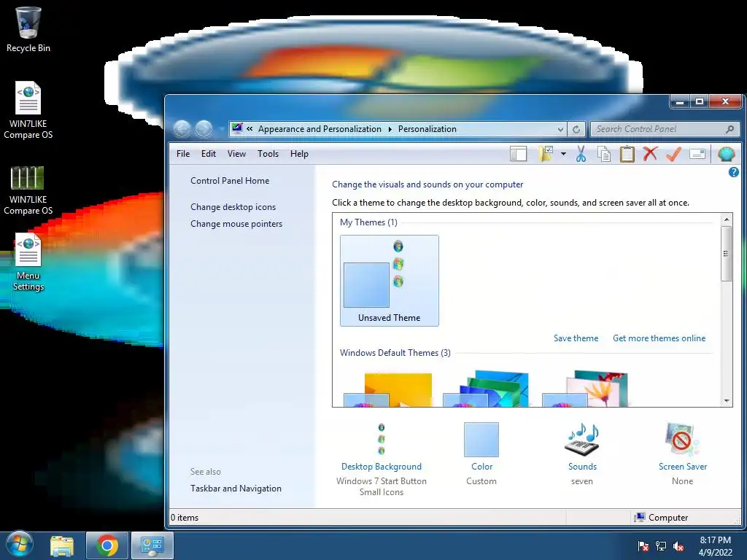Open Google Chrome from the taskbar
747x560 pixels.
pos(107,545)
